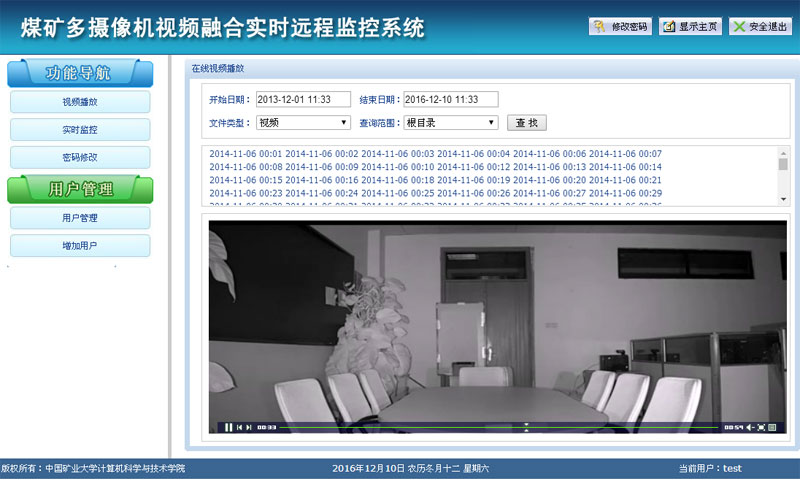Open recording 2014-11-06 00:07

(x=626, y=154)
